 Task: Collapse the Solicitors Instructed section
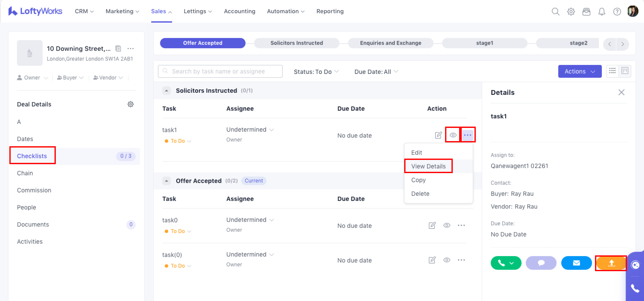coord(167,91)
